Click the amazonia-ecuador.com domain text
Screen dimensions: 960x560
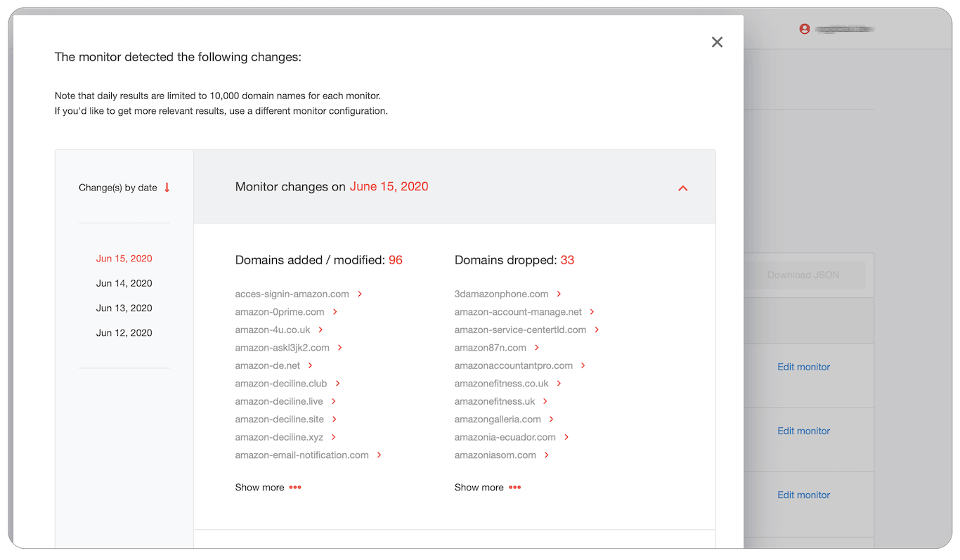click(x=505, y=437)
